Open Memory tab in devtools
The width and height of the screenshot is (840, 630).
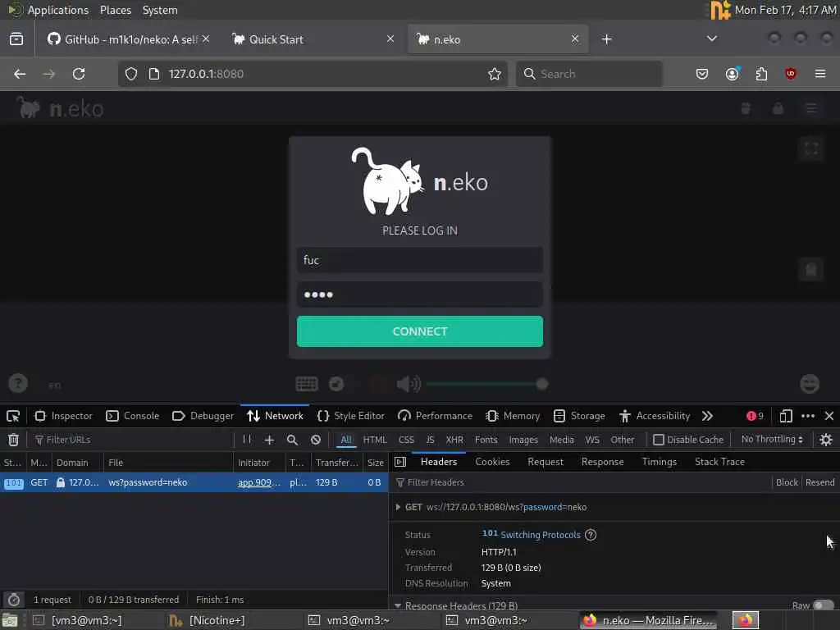tap(513, 416)
